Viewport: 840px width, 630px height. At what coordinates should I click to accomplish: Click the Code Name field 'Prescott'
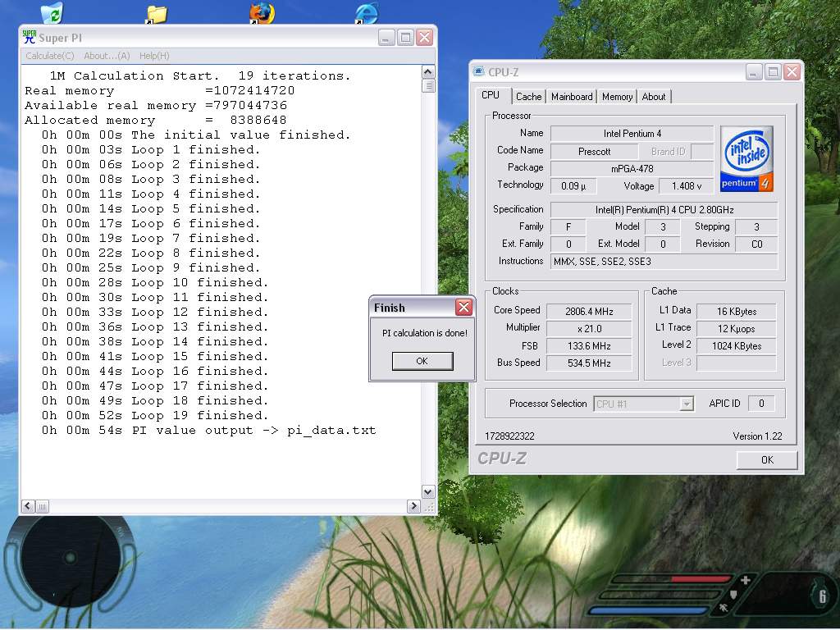594,152
